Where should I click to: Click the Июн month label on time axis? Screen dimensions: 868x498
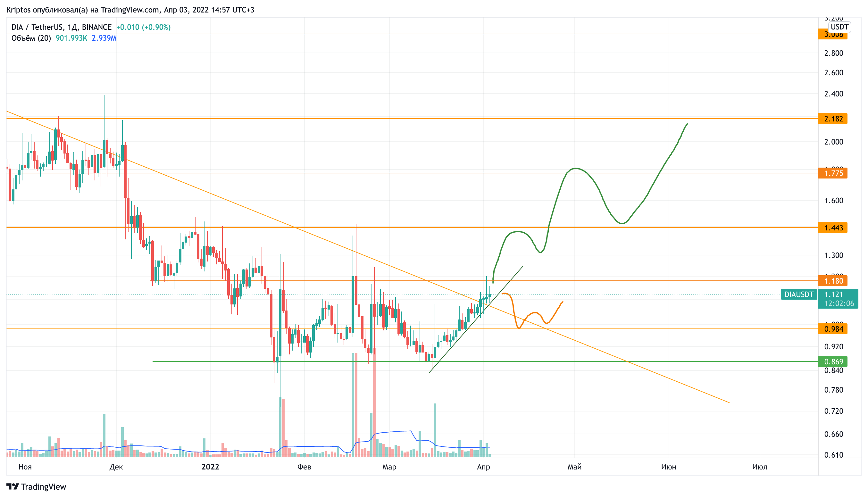(669, 467)
